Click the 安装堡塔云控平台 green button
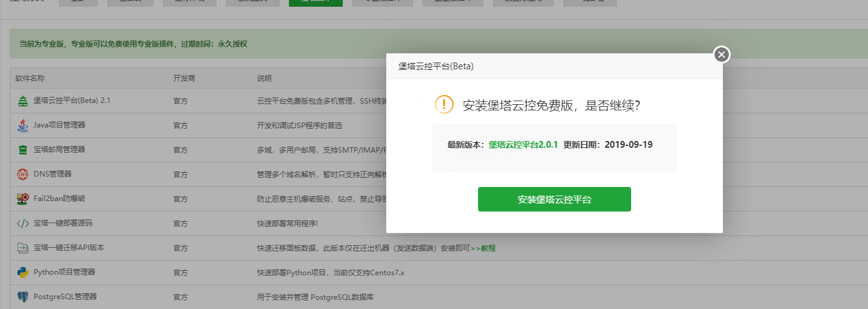 click(554, 199)
